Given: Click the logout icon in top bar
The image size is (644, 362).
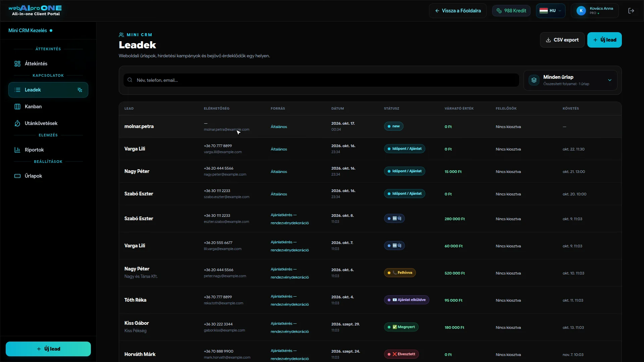Looking at the screenshot, I should coord(631,11).
